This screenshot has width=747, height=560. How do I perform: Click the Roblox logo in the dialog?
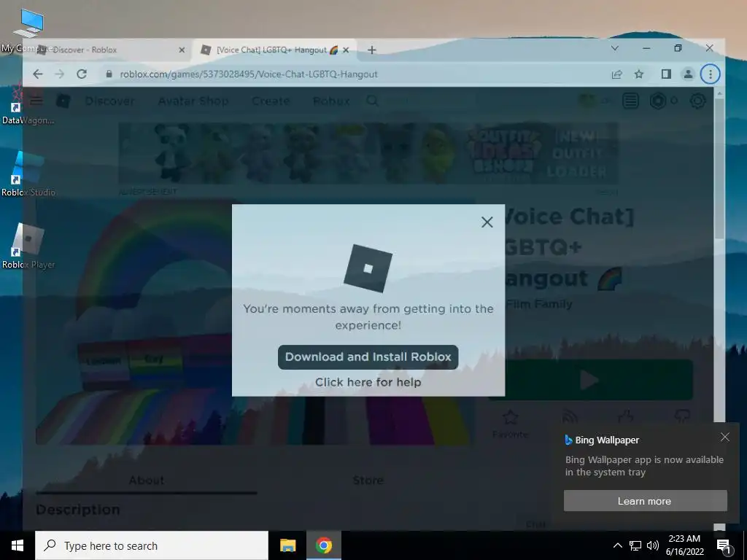click(368, 268)
